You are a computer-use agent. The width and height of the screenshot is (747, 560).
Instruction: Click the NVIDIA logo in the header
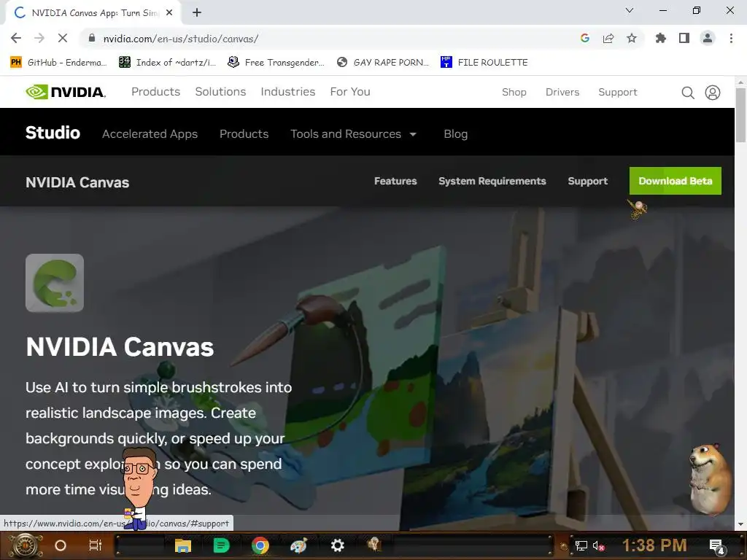[66, 92]
